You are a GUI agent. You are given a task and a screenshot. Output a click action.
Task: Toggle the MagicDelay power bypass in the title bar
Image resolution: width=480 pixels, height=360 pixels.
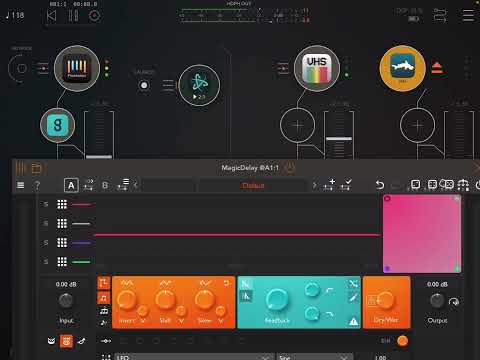tap(289, 168)
